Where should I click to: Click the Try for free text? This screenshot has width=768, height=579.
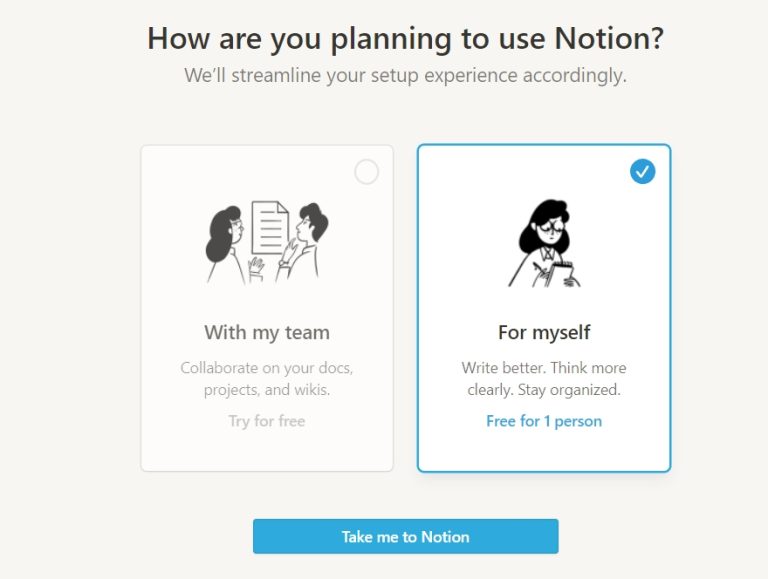267,421
